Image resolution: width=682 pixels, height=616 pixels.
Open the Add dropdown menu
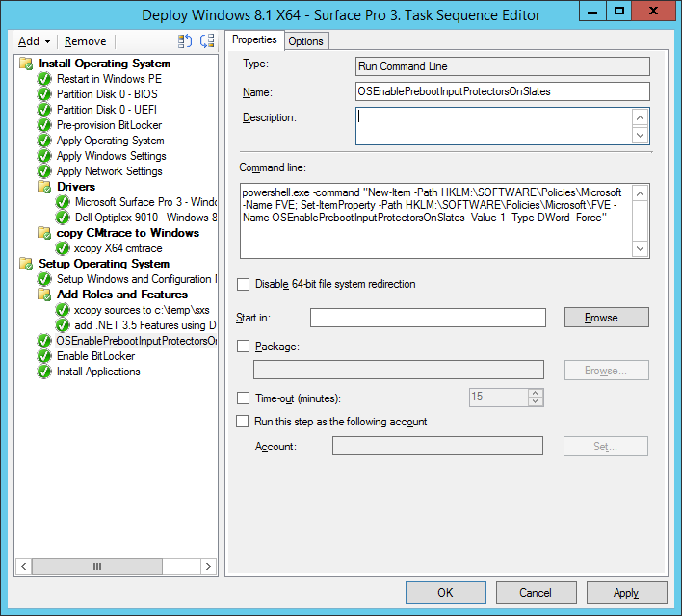[x=34, y=41]
